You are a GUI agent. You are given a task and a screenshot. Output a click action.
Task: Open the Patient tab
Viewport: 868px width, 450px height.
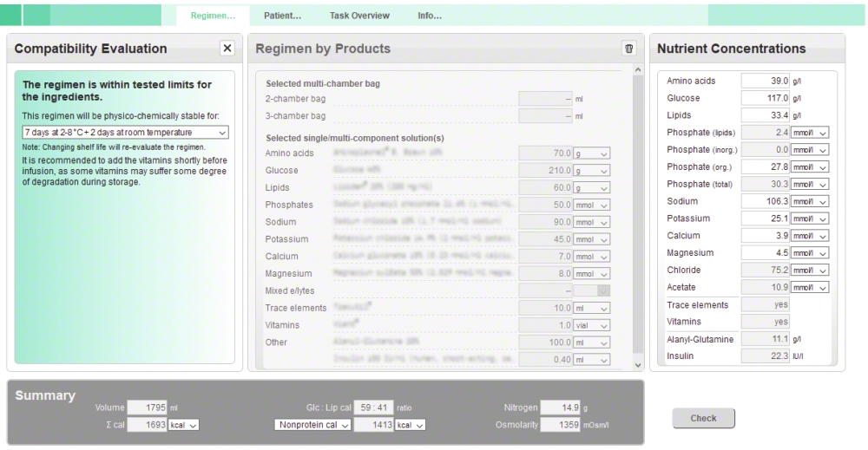click(282, 16)
